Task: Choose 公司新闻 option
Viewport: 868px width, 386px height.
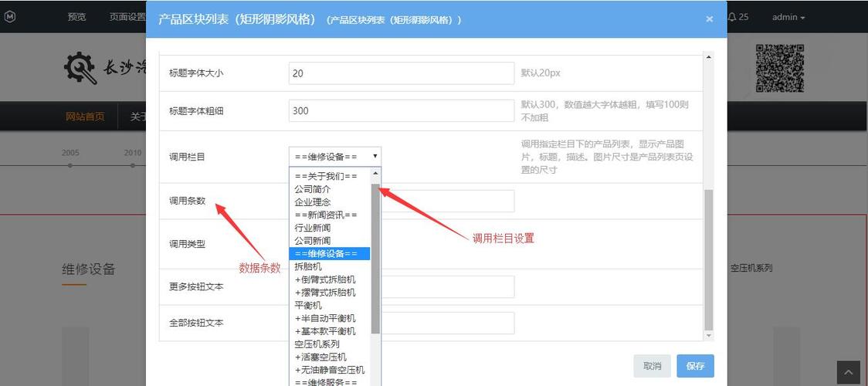Action: coord(330,241)
